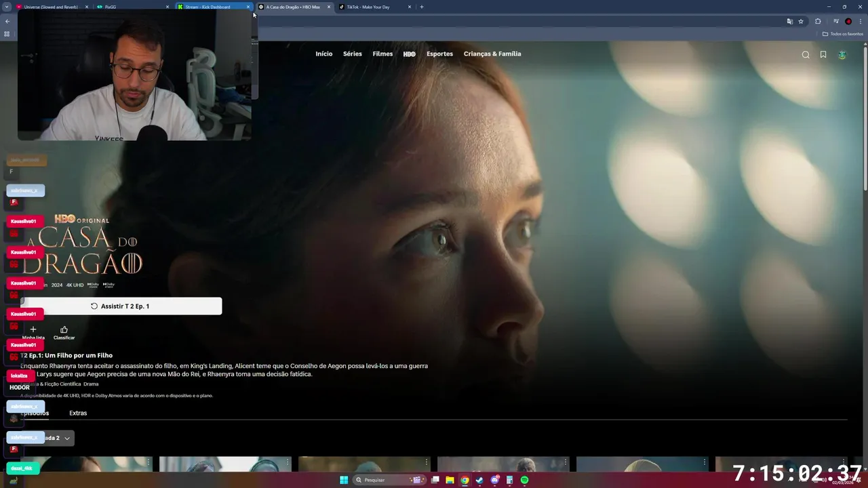Open the bookmark list icon in HBO Max header
The height and width of the screenshot is (488, 868).
point(823,55)
